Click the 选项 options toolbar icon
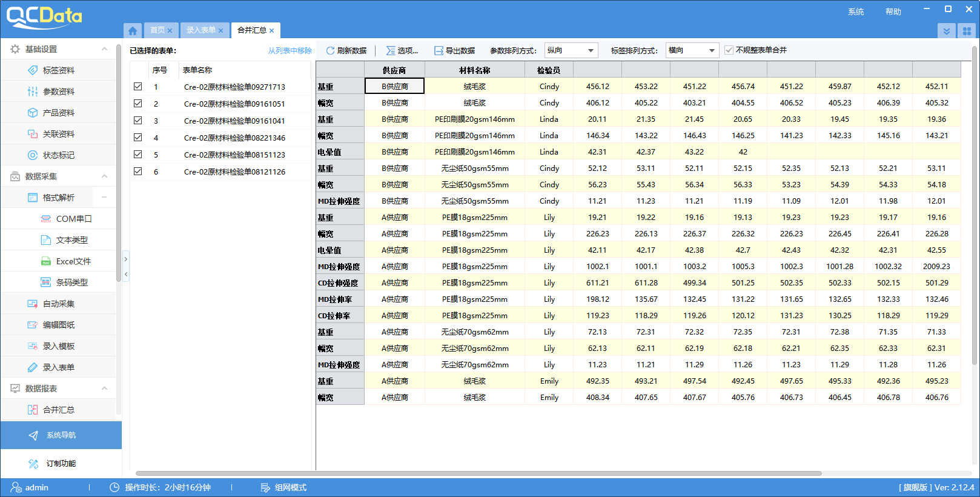This screenshot has width=980, height=497. click(x=391, y=50)
